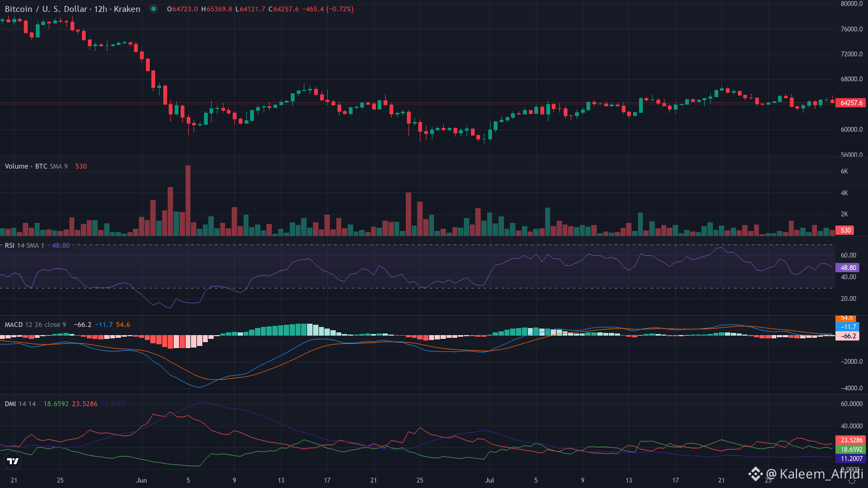Viewport: 868px width, 488px height.
Task: Select the Bitcoin / U. S. Dollar symbol title
Action: coord(73,9)
